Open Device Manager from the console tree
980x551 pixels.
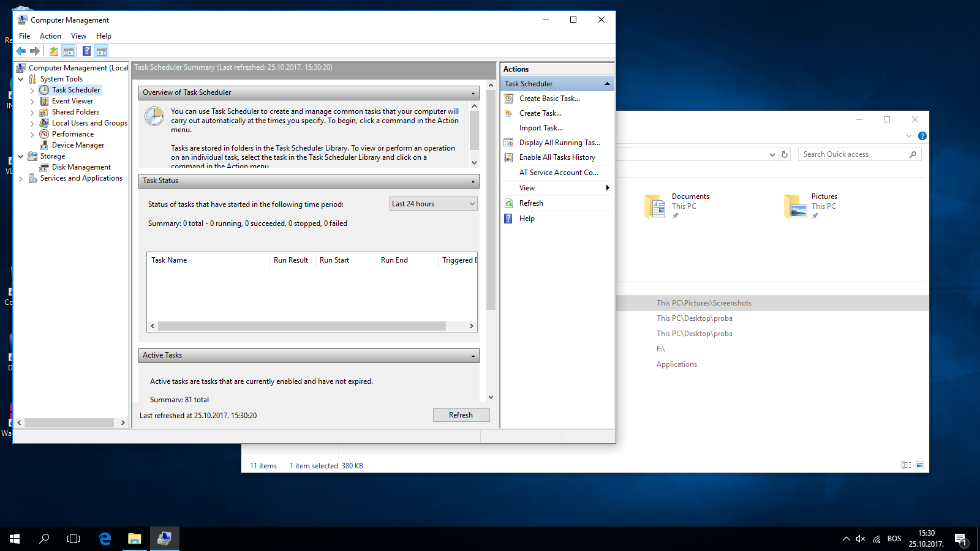78,145
